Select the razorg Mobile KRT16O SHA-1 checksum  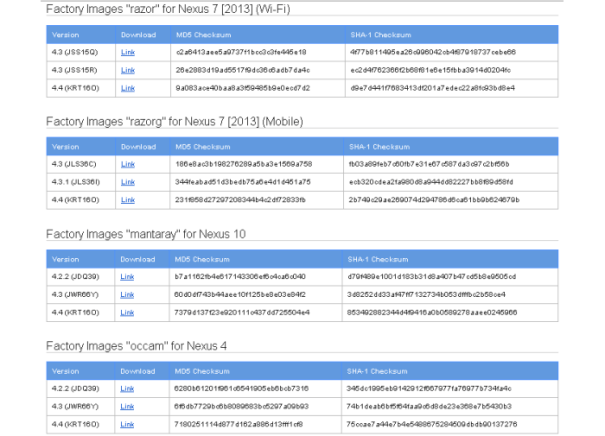[x=434, y=200]
